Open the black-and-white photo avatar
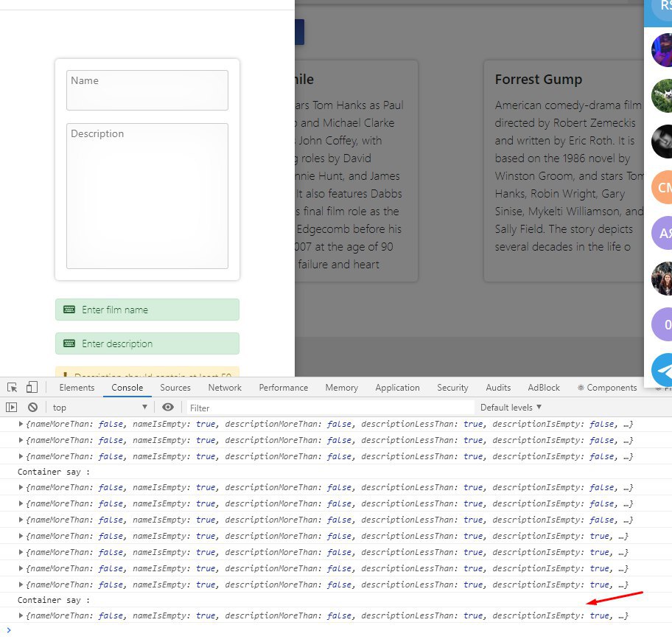 tap(662, 142)
